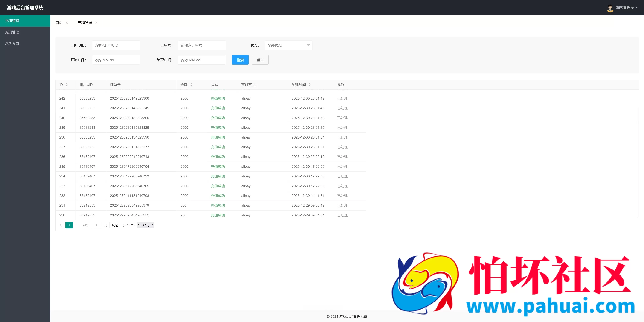Sort the table by ID column
Viewport: 644px width, 322px height.
pyautogui.click(x=67, y=85)
